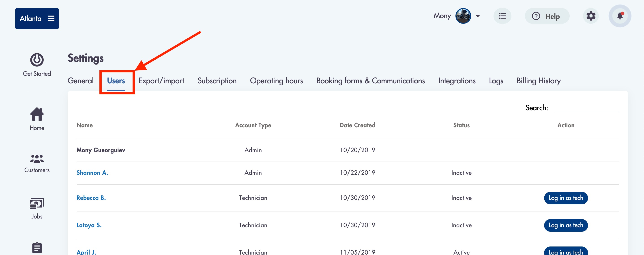This screenshot has width=644, height=255.
Task: Expand the Mony account dropdown arrow
Action: [x=478, y=16]
